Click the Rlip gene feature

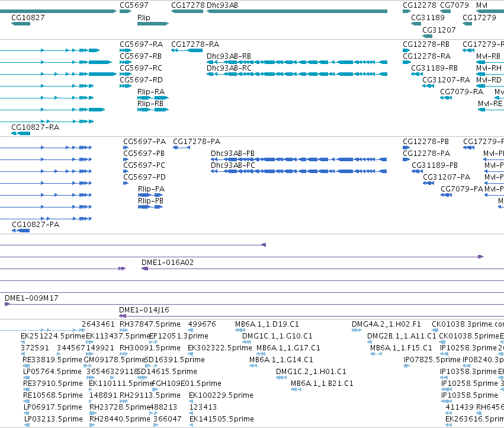pos(153,24)
